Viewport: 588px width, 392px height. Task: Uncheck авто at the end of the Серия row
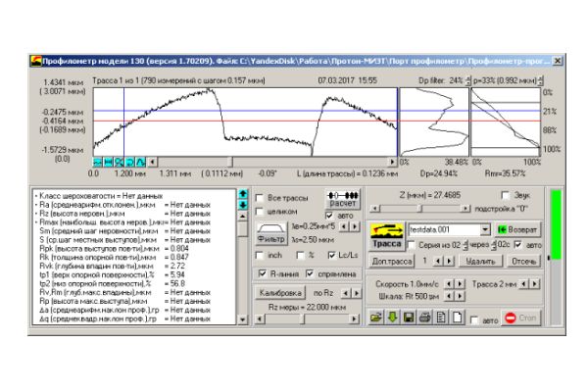pos(518,245)
